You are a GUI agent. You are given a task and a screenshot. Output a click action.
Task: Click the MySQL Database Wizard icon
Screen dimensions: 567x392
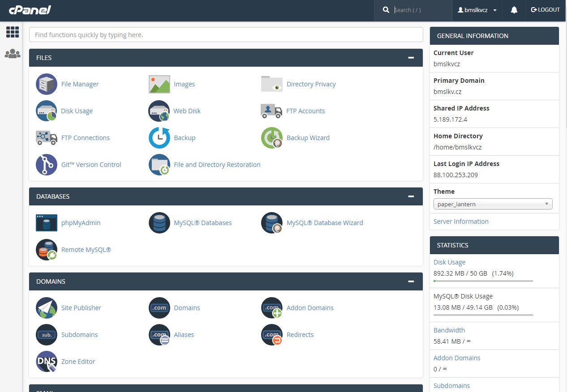click(272, 223)
